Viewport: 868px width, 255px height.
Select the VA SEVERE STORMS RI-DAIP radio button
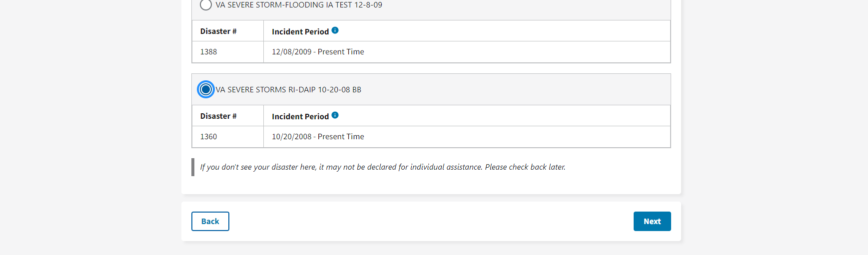tap(206, 89)
